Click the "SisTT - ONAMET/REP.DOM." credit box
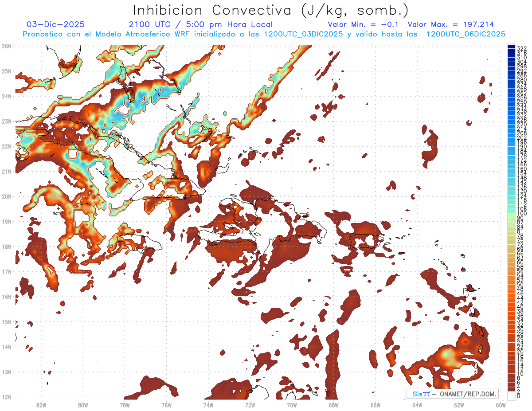 pos(452,394)
